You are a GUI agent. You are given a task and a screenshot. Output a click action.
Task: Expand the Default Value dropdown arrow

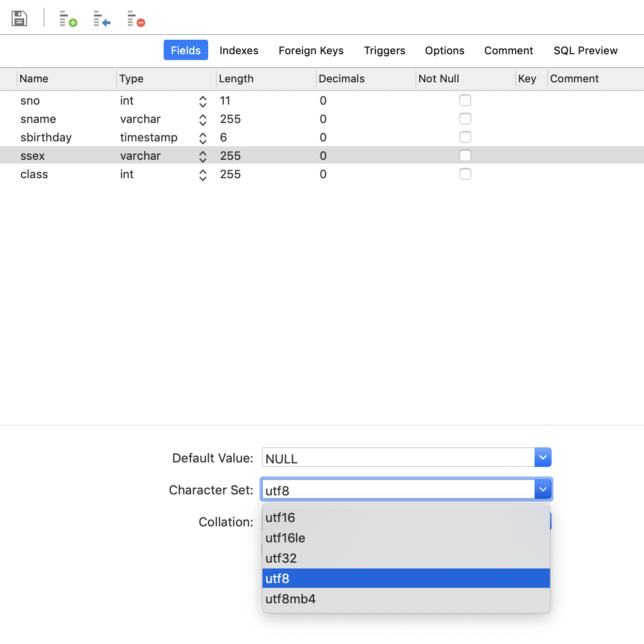pyautogui.click(x=543, y=457)
